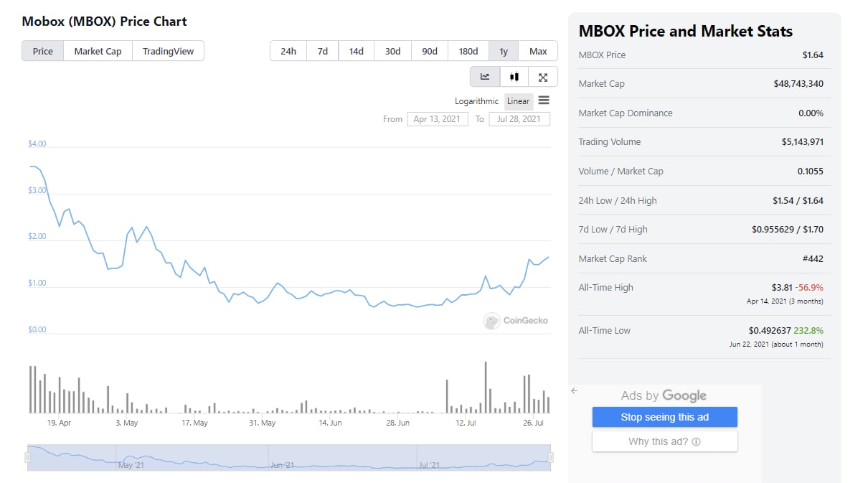Select the 90d time range
This screenshot has height=483, width=868.
(x=430, y=51)
